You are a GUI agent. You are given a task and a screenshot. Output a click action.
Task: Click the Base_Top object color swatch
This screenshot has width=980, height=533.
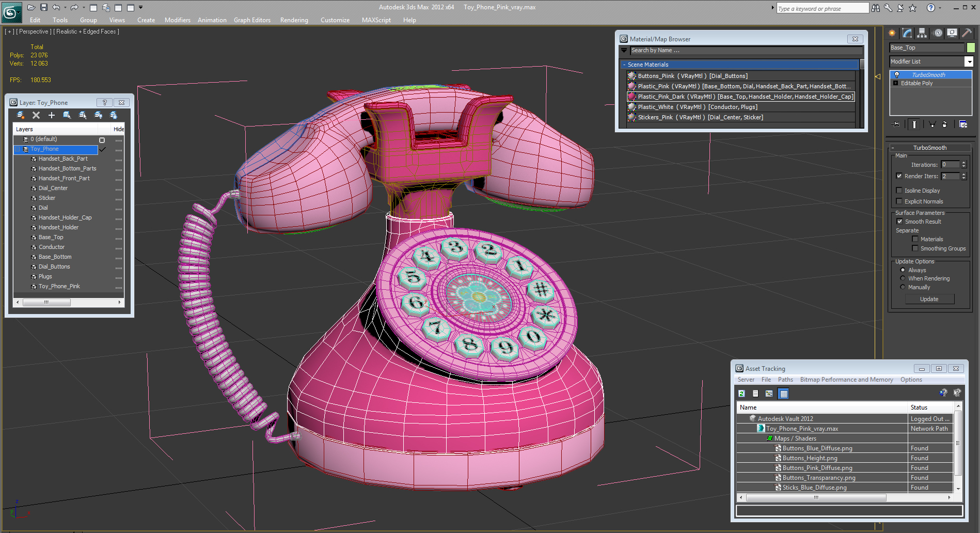point(971,48)
